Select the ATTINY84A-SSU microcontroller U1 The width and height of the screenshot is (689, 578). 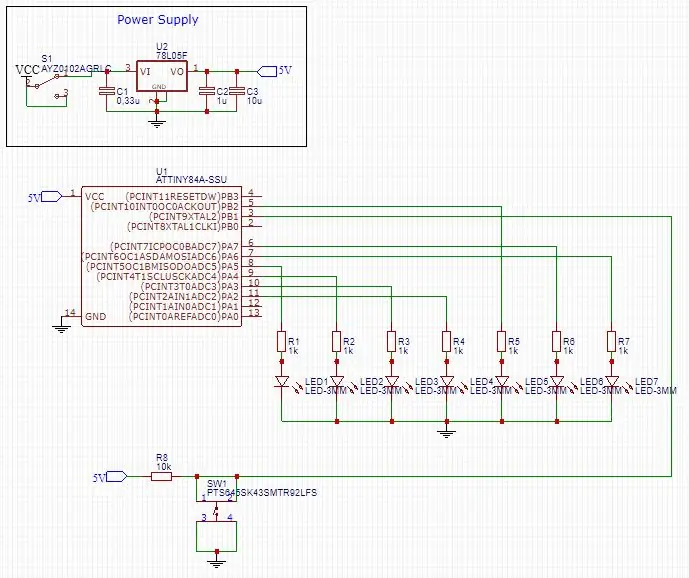click(x=161, y=256)
